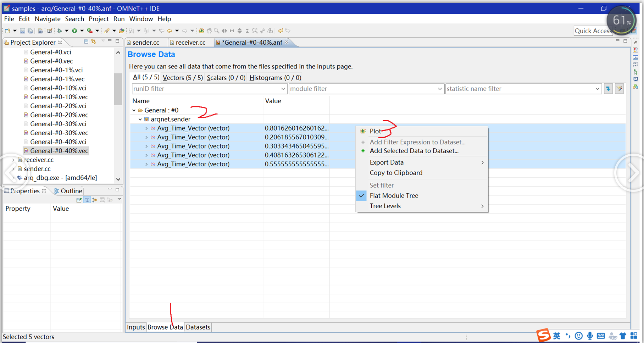The width and height of the screenshot is (644, 343).
Task: Click the New wizard toolbar icon
Action: [7, 31]
